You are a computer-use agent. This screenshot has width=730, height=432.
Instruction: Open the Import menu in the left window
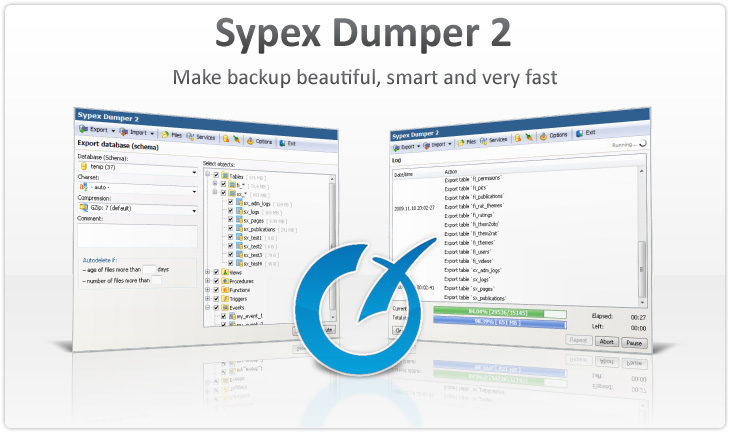(x=136, y=132)
